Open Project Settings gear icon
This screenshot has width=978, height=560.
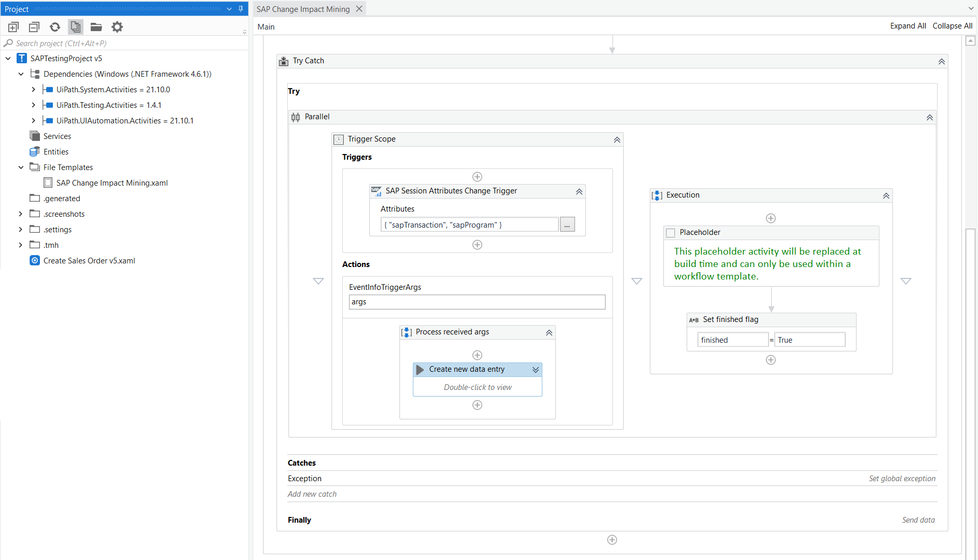coord(117,27)
